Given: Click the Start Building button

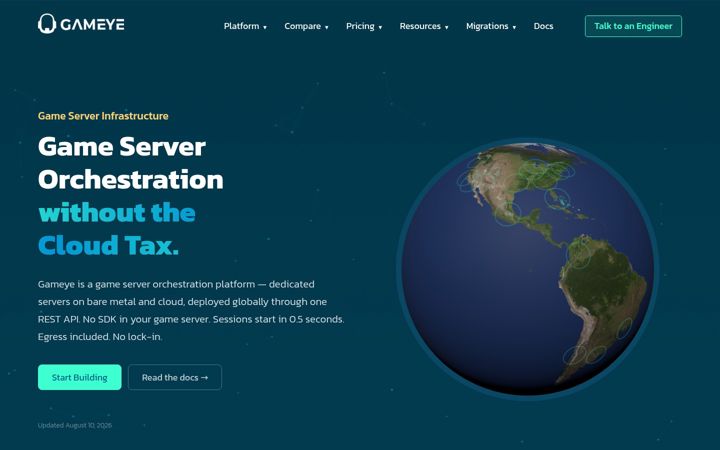Looking at the screenshot, I should [x=79, y=377].
